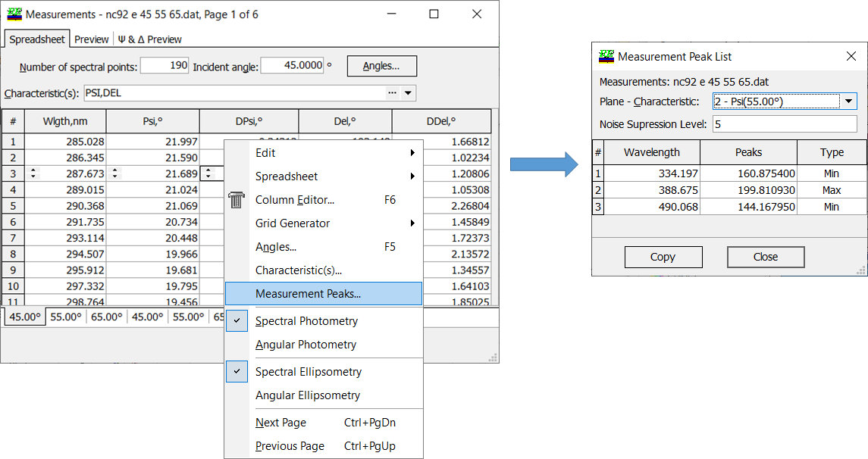Expand the Grid Generator submenu
Image resolution: width=868 pixels, height=459 pixels.
coord(324,223)
